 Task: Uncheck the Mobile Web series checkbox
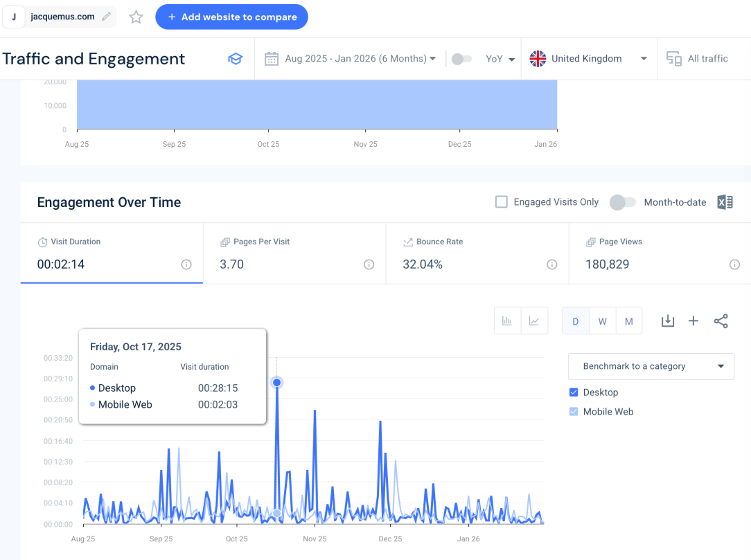574,412
